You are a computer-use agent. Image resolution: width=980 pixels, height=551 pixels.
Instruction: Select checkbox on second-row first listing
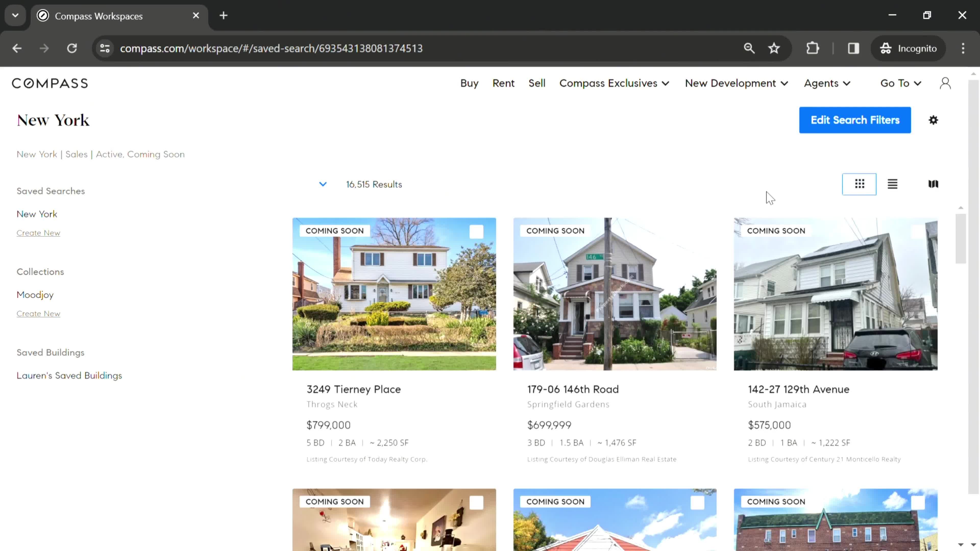click(x=476, y=503)
